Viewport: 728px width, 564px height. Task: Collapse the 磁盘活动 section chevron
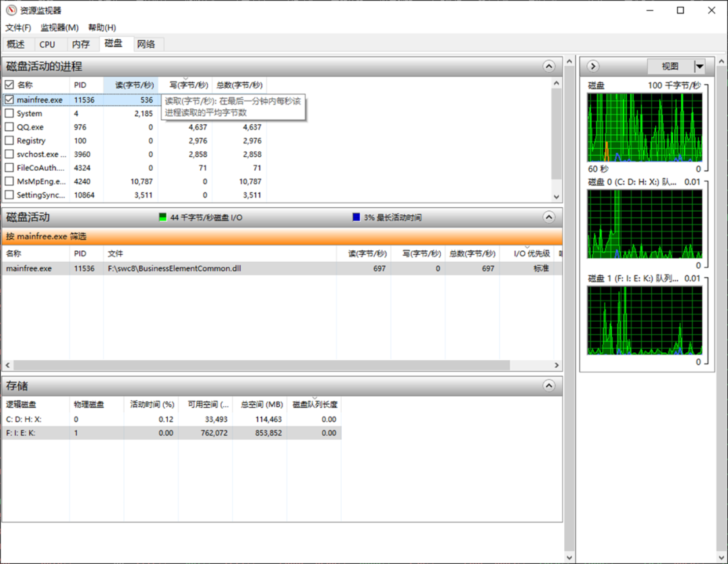click(x=549, y=217)
